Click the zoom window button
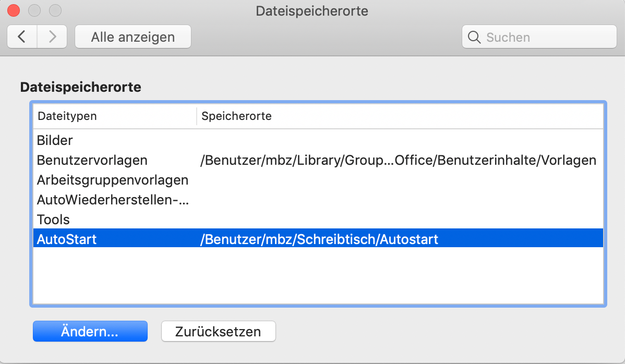625x364 pixels. point(55,11)
